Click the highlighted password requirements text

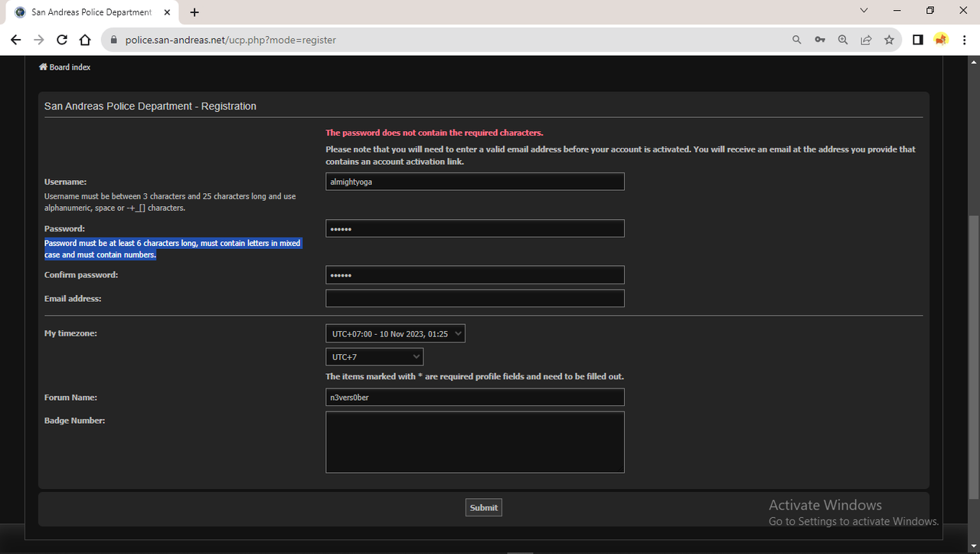(x=172, y=249)
